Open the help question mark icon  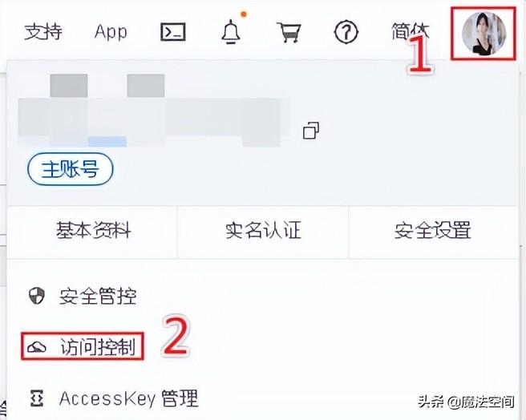coord(346,32)
